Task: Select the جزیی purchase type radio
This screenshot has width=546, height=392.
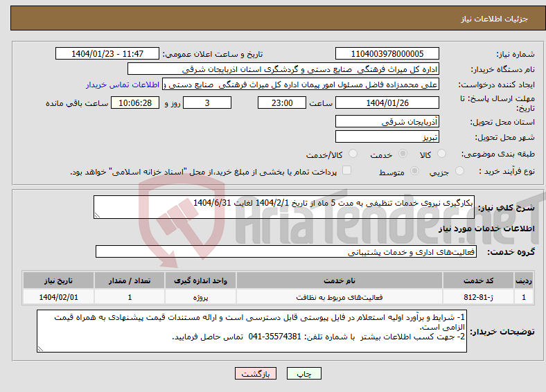Action: pos(459,170)
